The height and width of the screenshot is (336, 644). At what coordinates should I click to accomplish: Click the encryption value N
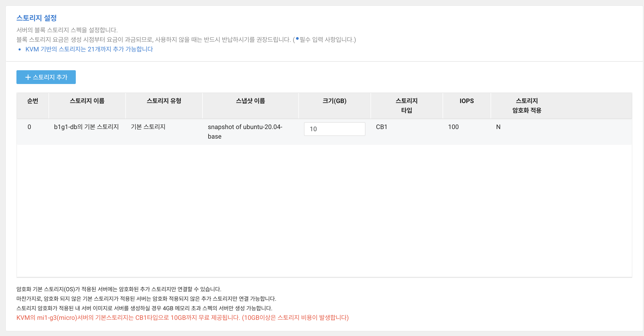pyautogui.click(x=498, y=127)
